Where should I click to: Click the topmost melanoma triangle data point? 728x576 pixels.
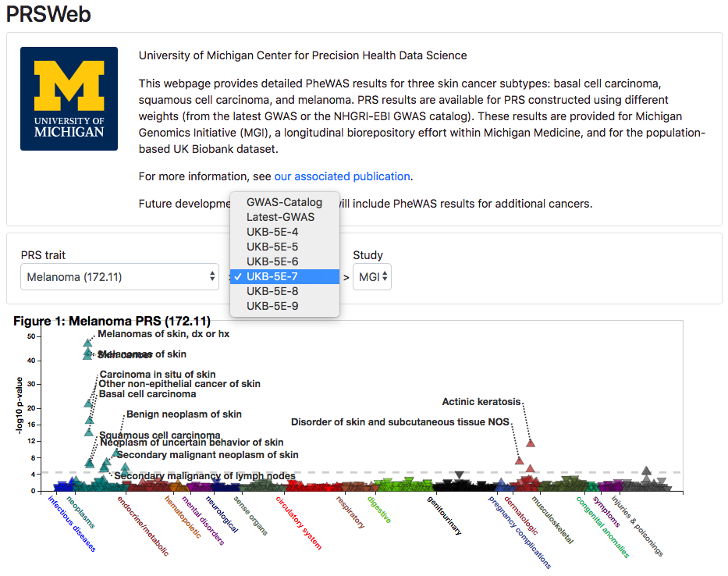[x=87, y=343]
